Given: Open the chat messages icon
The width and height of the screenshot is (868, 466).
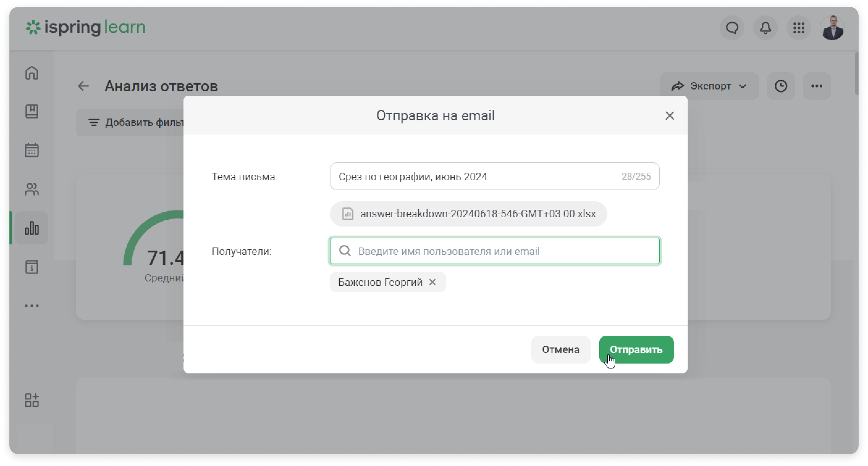Looking at the screenshot, I should coord(732,28).
